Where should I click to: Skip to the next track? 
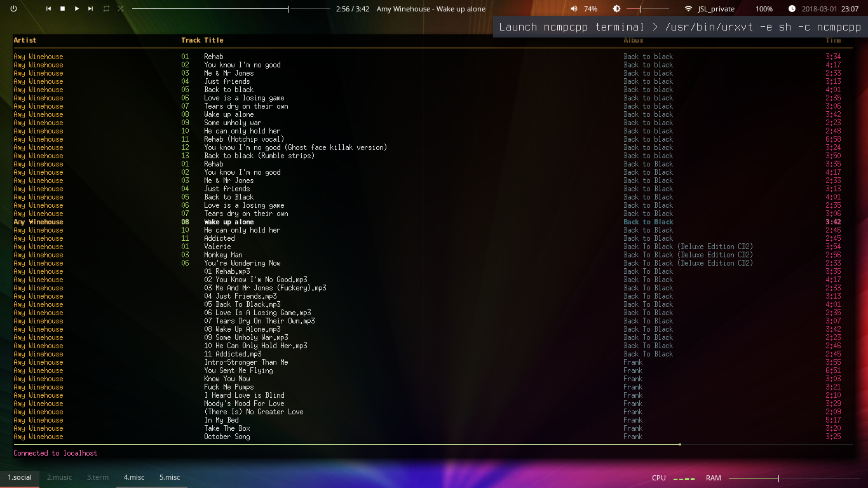pos(91,9)
